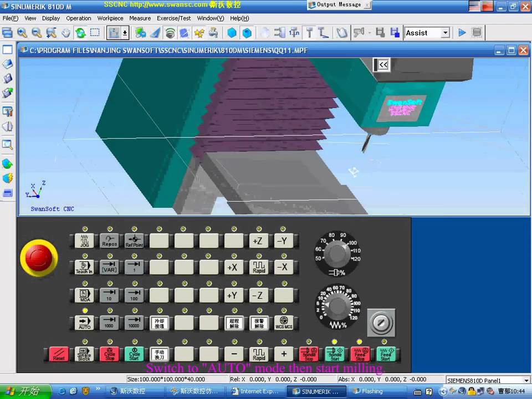532x399 pixels.
Task: Hit the red emergency stop button
Action: coord(39,258)
